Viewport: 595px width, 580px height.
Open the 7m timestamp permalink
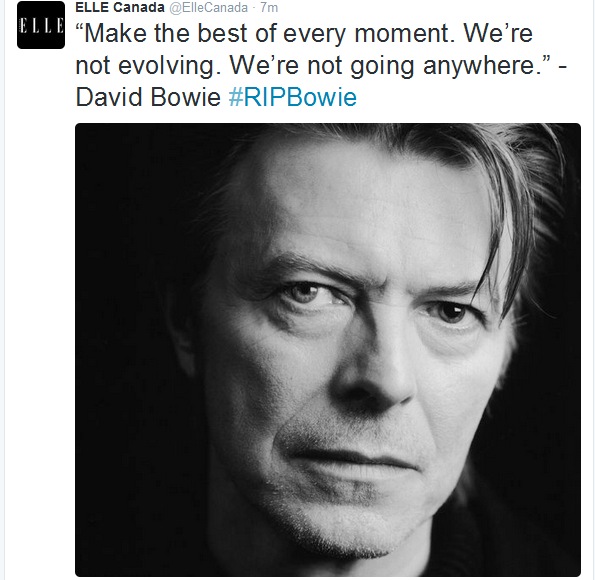pos(269,8)
